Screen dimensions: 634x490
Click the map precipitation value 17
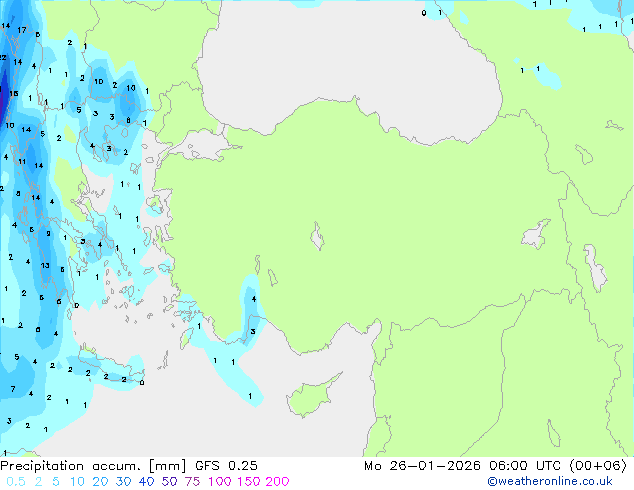22,30
